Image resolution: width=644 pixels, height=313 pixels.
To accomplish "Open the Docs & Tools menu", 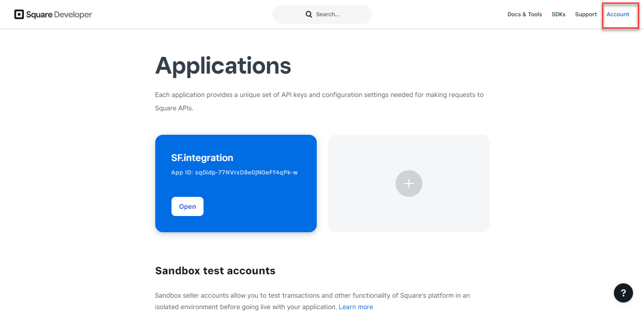I will [x=525, y=14].
